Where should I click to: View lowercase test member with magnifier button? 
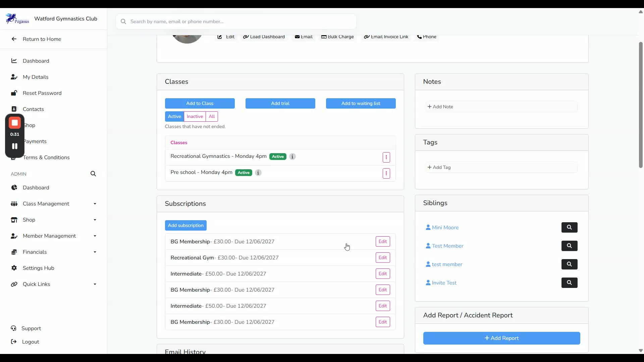point(569,264)
